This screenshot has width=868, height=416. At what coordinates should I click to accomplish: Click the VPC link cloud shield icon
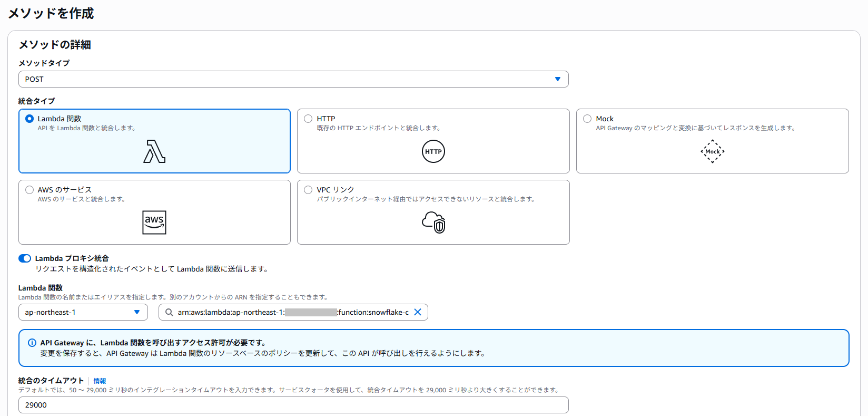click(433, 222)
